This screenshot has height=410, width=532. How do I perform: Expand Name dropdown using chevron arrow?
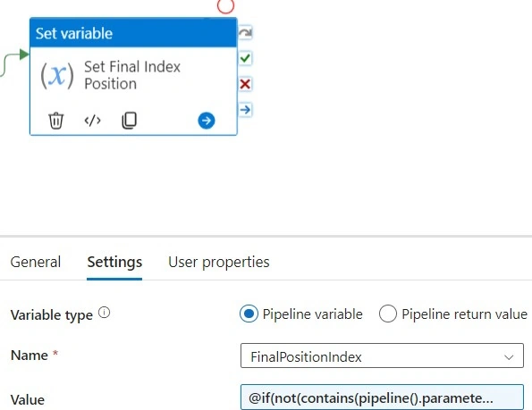tap(509, 357)
